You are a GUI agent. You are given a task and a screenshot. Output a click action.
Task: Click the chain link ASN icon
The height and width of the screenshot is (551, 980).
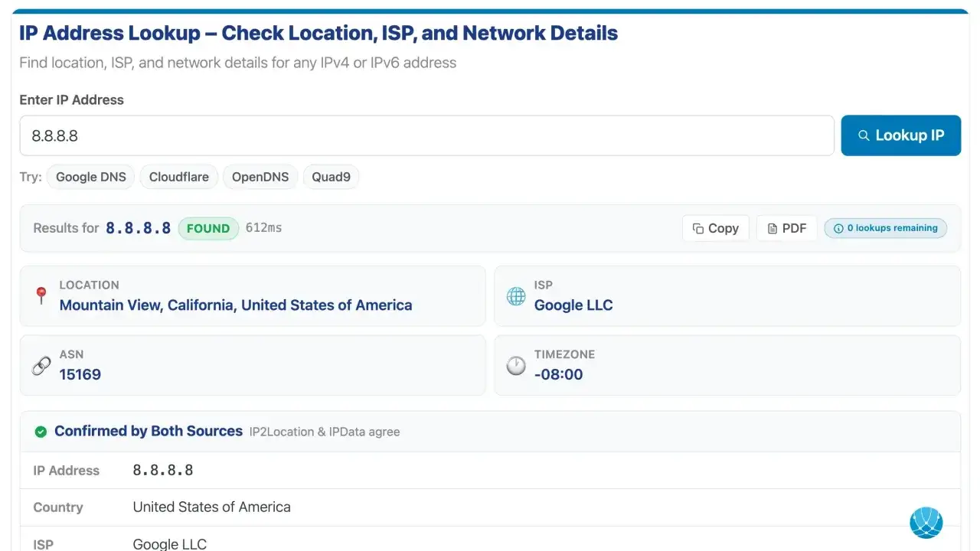pyautogui.click(x=41, y=366)
